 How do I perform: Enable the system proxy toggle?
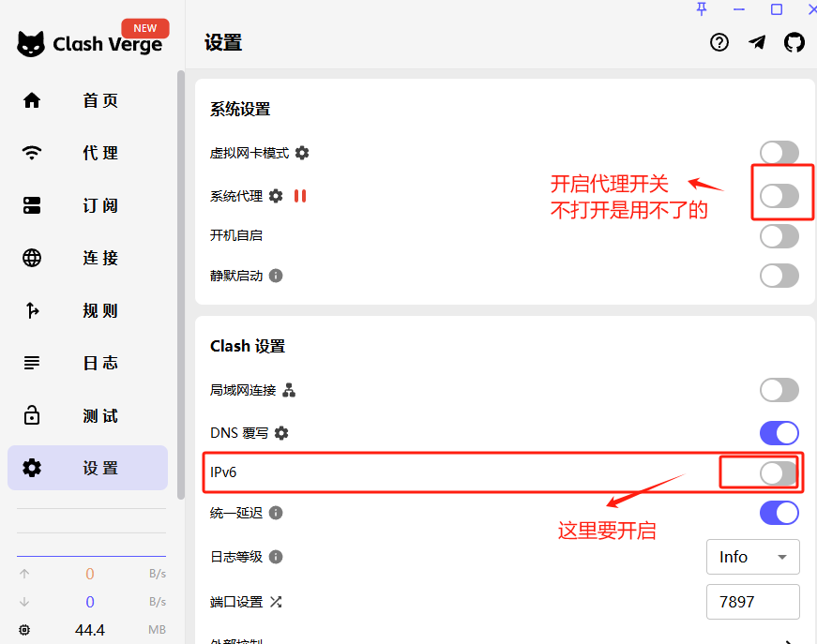[779, 196]
